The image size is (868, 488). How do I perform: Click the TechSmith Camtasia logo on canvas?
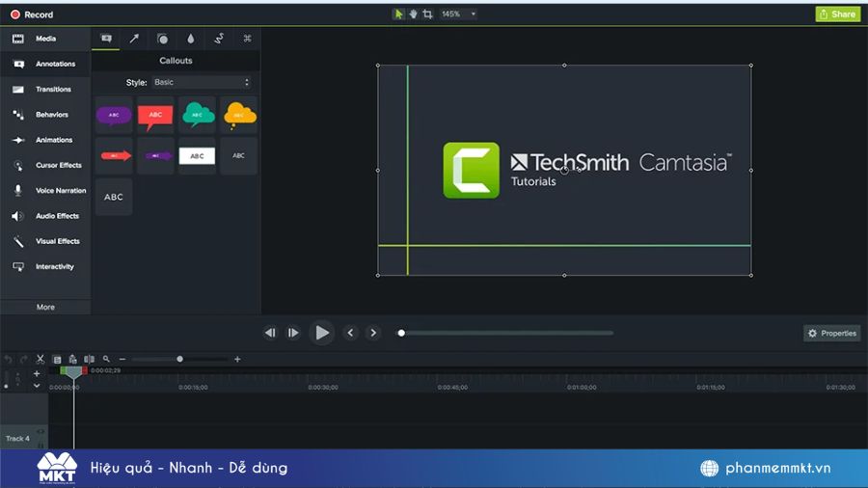(x=586, y=170)
